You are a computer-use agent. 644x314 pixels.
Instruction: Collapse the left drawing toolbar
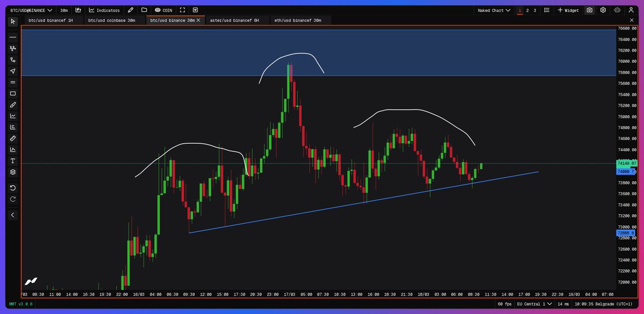coord(13,215)
